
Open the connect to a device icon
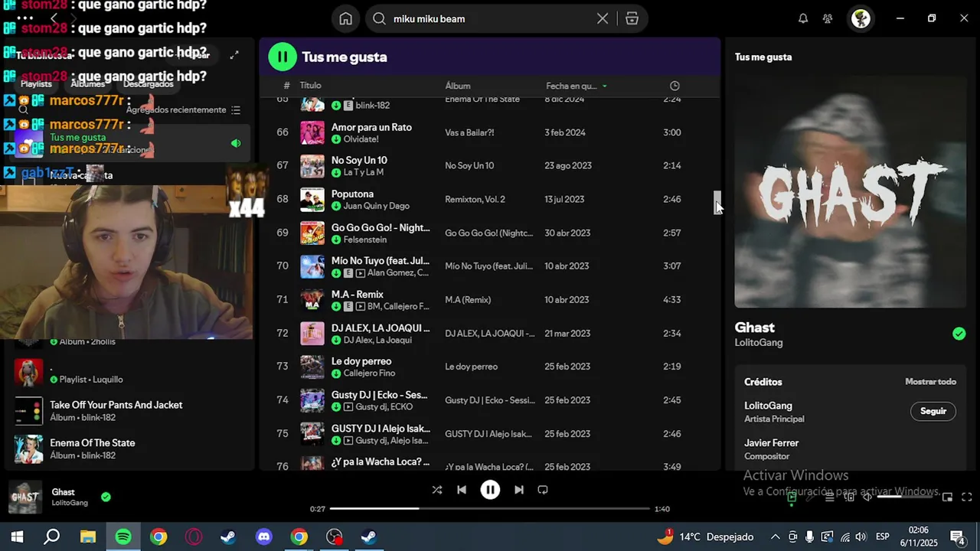coord(849,497)
